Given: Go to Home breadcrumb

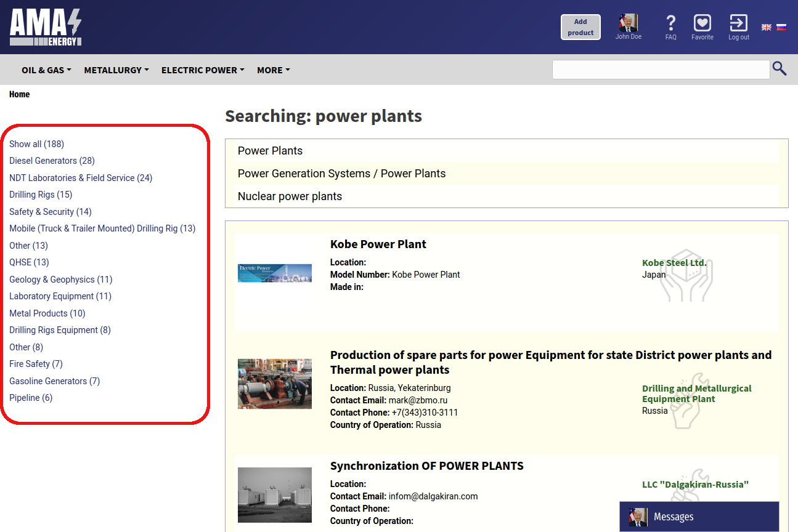Looking at the screenshot, I should [x=19, y=94].
